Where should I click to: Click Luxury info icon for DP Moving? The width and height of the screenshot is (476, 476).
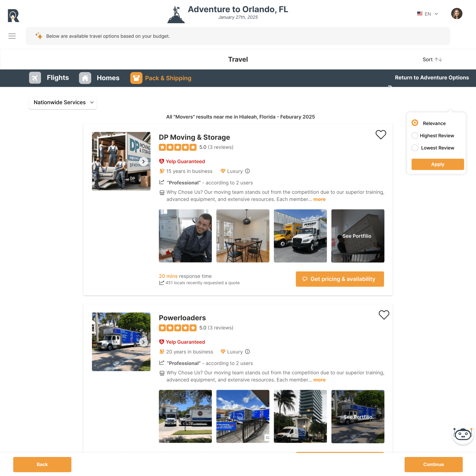coord(248,171)
